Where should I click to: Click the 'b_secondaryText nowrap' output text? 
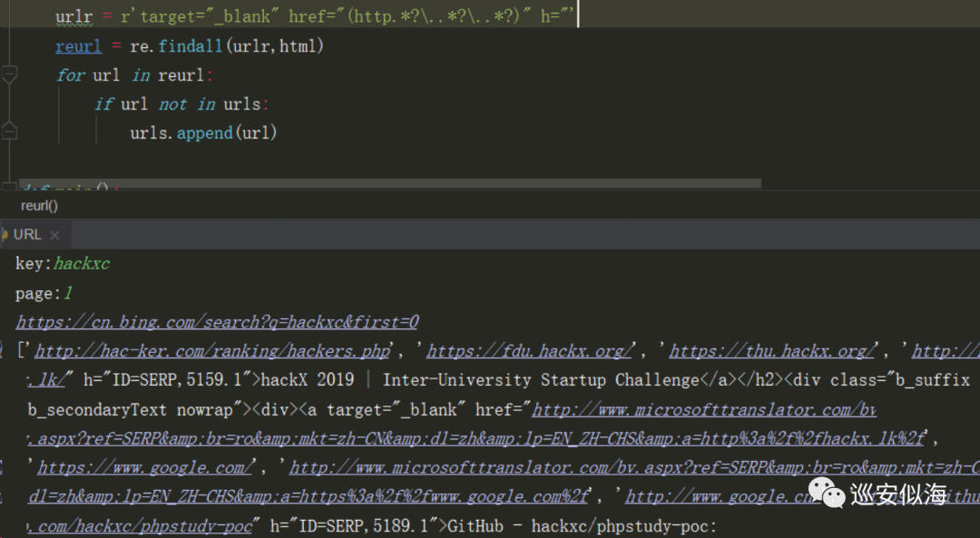tap(130, 409)
